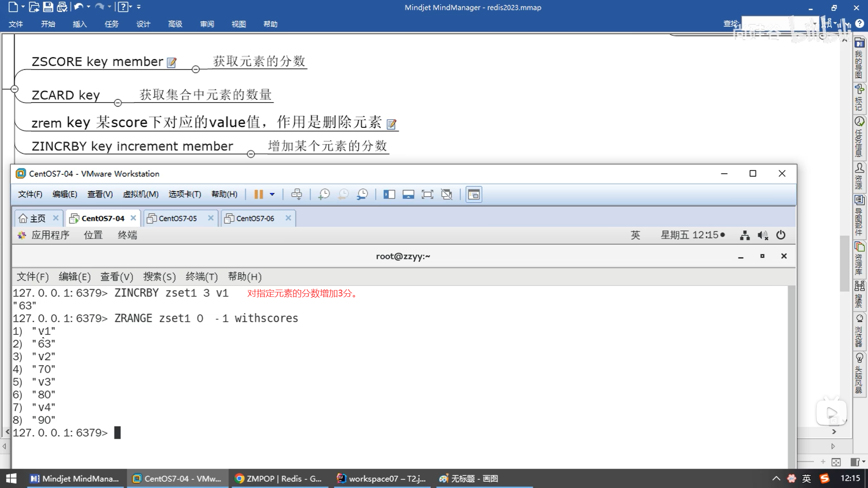Adjust the CentOS volume speaker control
The width and height of the screenshot is (868, 488).
[x=763, y=235]
